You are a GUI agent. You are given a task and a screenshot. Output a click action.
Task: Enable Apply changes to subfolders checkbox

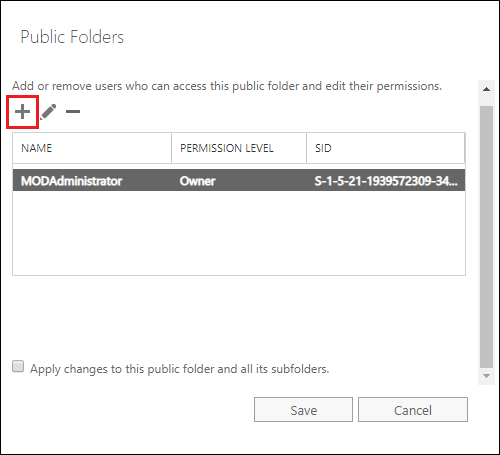click(18, 366)
